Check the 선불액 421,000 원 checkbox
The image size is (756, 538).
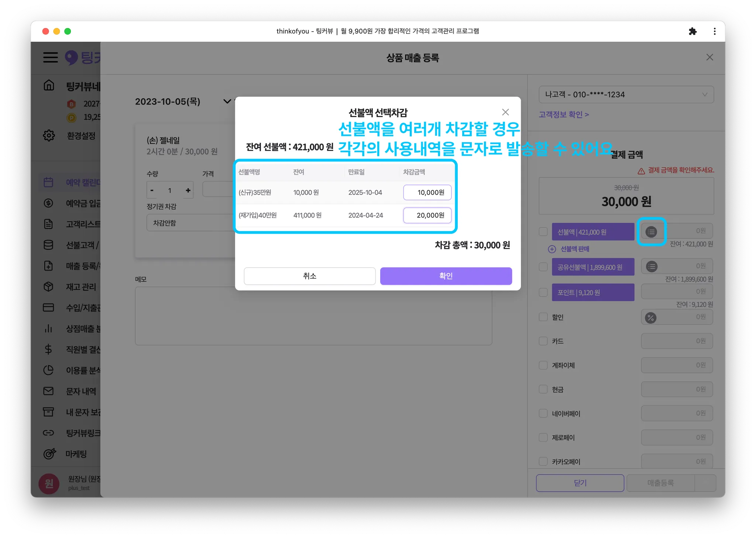[x=543, y=232]
